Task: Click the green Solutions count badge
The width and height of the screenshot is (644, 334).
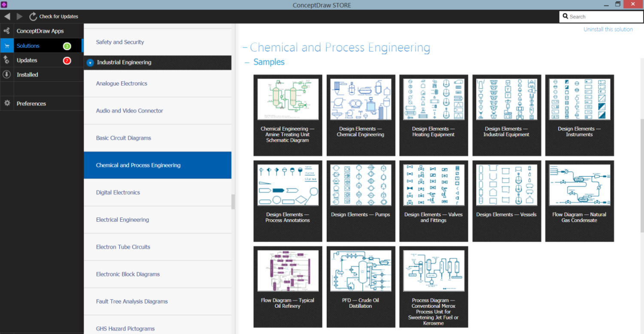Action: (67, 46)
